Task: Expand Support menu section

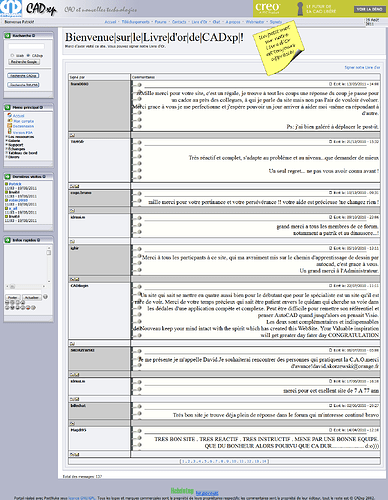Action: 14,145
